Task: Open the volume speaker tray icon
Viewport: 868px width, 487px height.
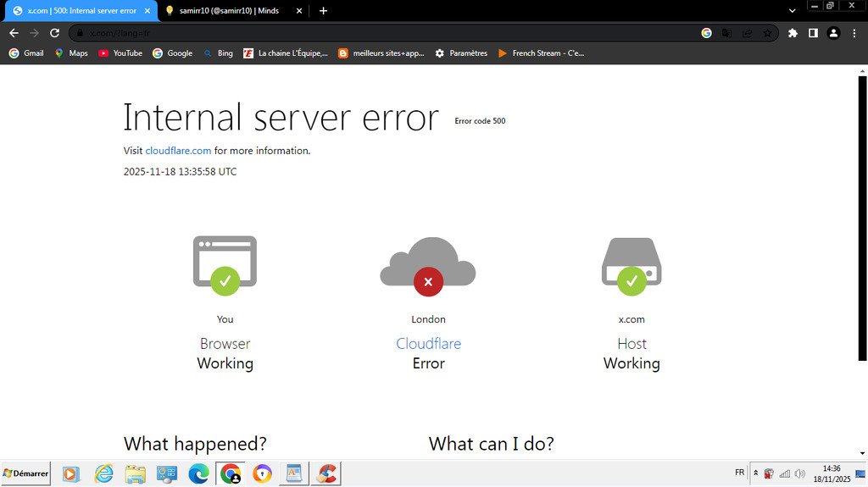Action: pyautogui.click(x=800, y=473)
